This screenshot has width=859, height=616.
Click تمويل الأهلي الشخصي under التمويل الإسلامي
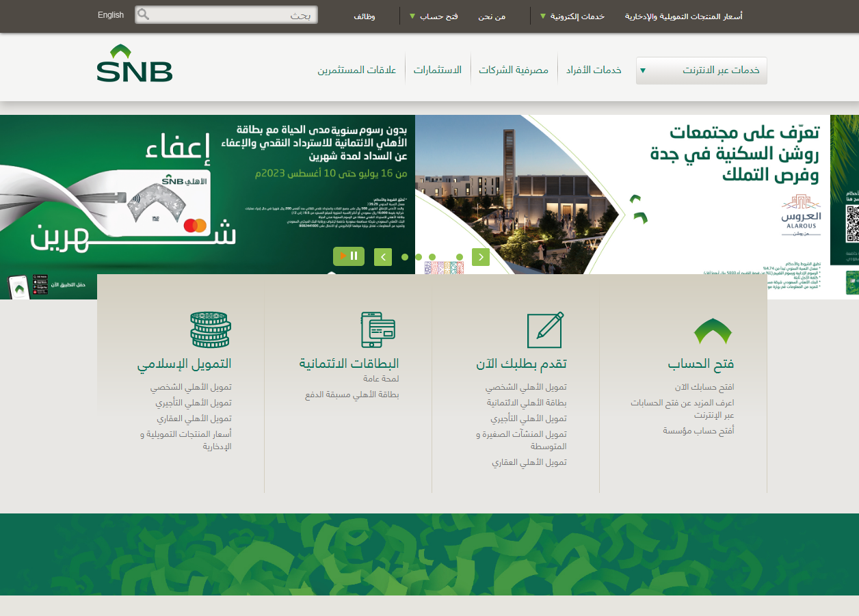tap(191, 387)
